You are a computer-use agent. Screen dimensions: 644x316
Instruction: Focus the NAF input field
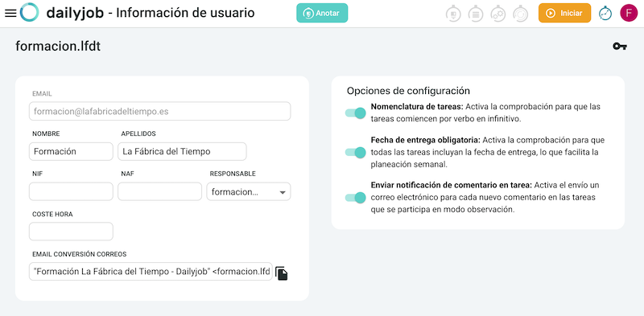pos(159,191)
